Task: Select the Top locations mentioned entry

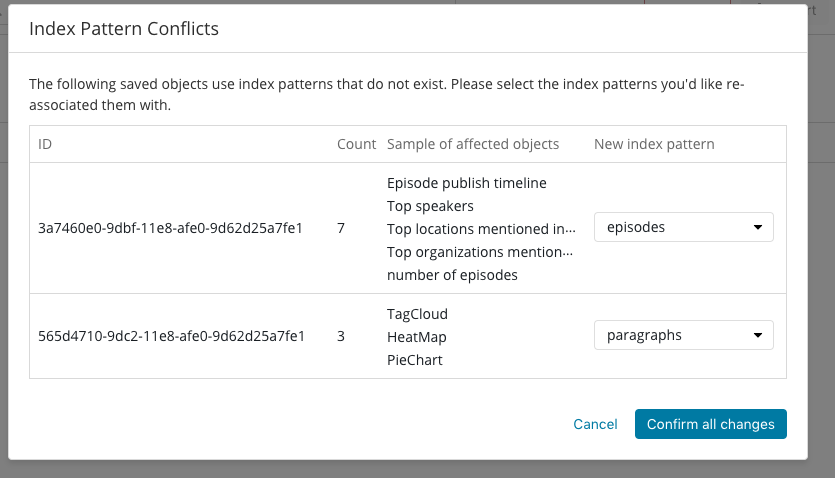Action: (481, 229)
